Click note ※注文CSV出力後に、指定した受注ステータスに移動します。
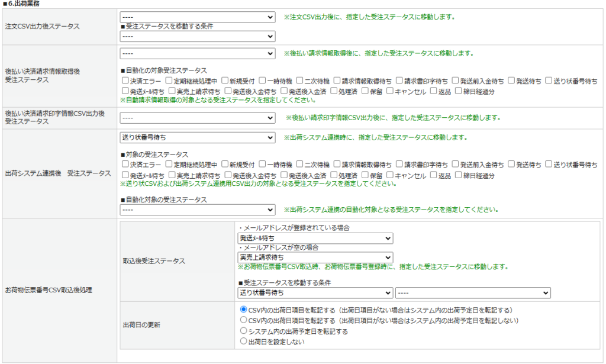This screenshot has width=606, height=364. (370, 17)
